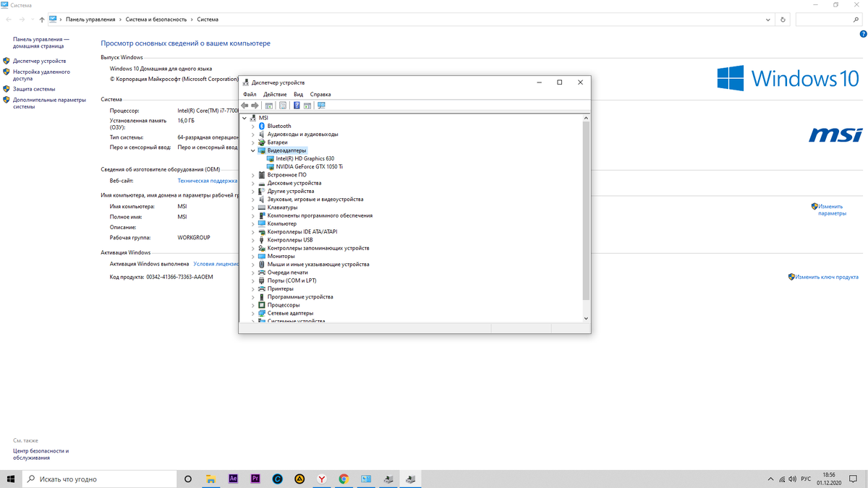Open Google Chrome from the taskbar

(x=344, y=479)
